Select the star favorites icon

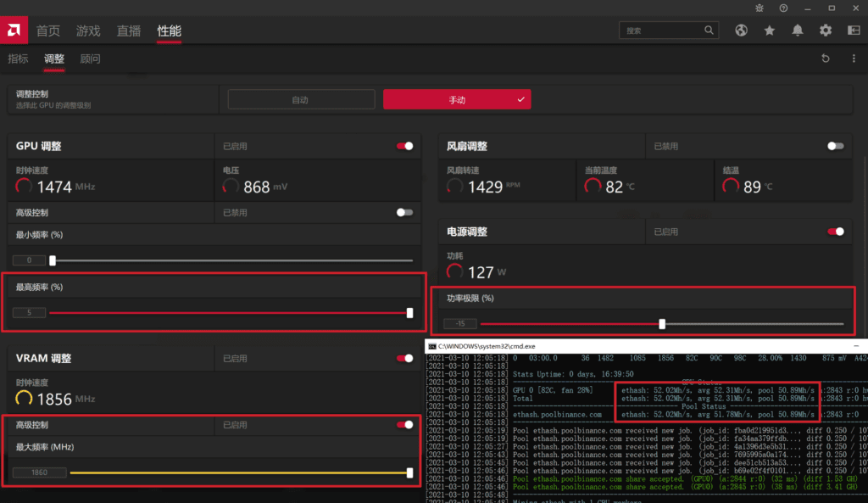tap(769, 30)
